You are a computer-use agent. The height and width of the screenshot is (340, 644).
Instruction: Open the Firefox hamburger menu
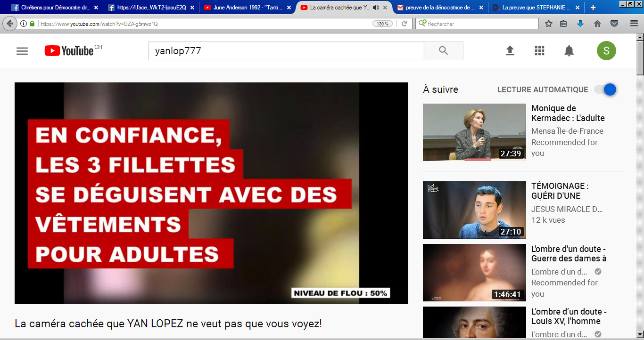pyautogui.click(x=634, y=24)
